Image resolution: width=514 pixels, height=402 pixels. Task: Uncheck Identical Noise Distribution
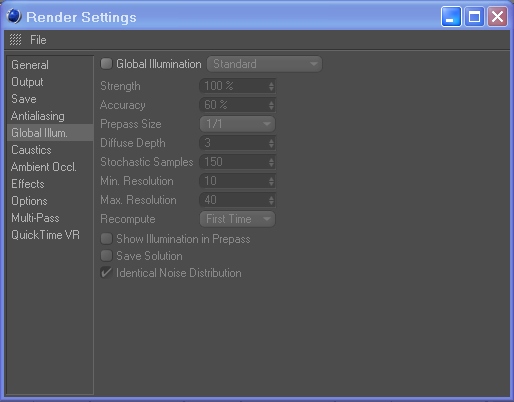106,273
